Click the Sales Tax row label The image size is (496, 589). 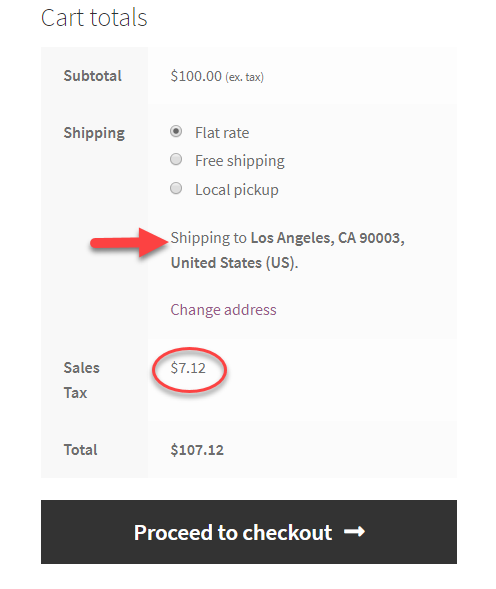click(82, 380)
